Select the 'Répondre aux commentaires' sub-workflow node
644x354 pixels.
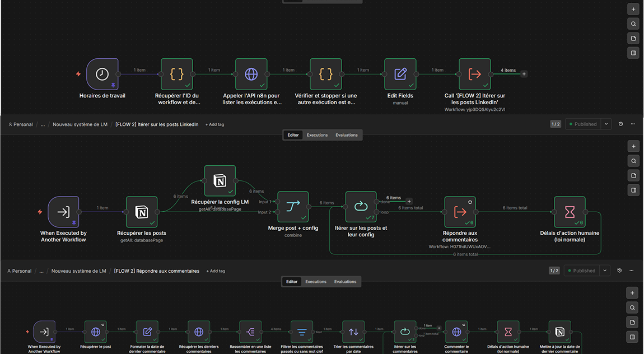[x=460, y=212]
